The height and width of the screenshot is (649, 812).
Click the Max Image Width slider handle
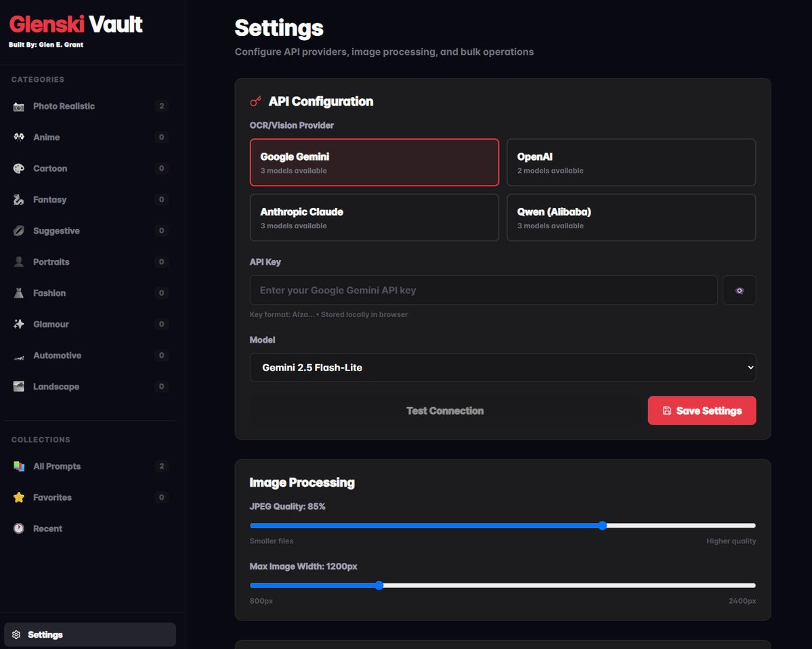[379, 585]
